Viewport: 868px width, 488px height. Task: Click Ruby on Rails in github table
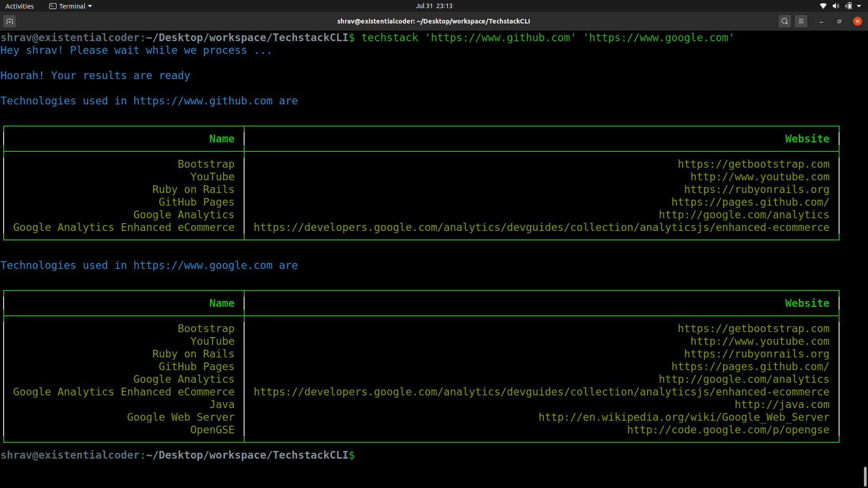pos(193,190)
